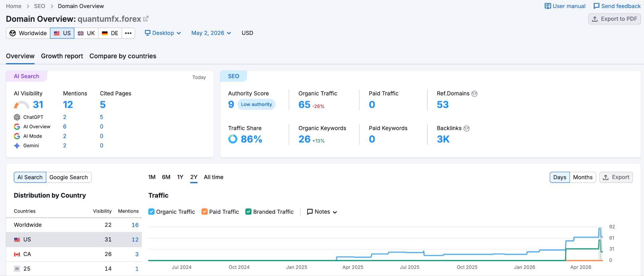Select the AI Search toggle button

30,178
